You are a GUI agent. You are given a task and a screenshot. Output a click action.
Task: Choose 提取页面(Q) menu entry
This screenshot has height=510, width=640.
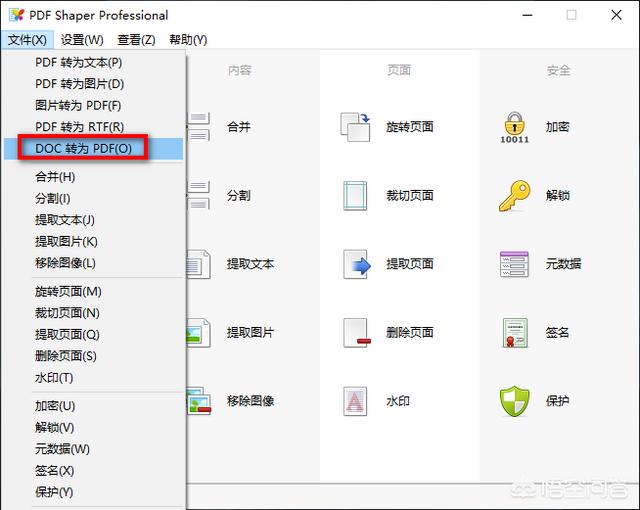point(93,335)
